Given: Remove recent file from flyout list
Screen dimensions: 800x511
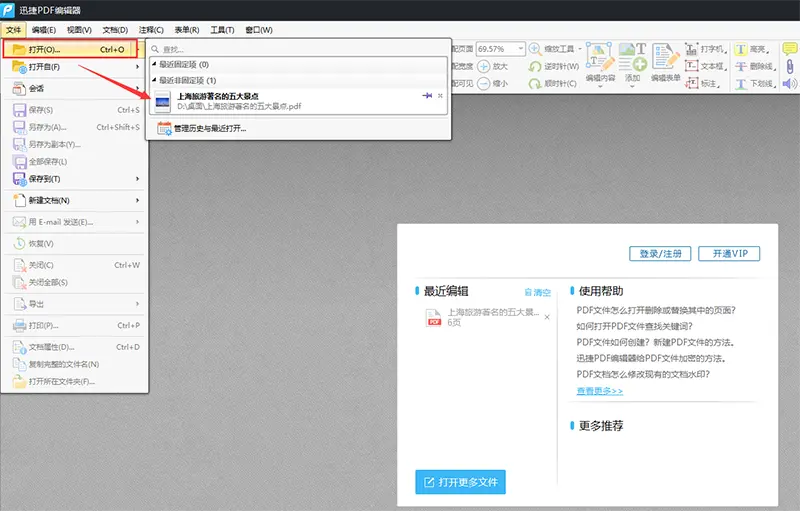Looking at the screenshot, I should pyautogui.click(x=440, y=96).
